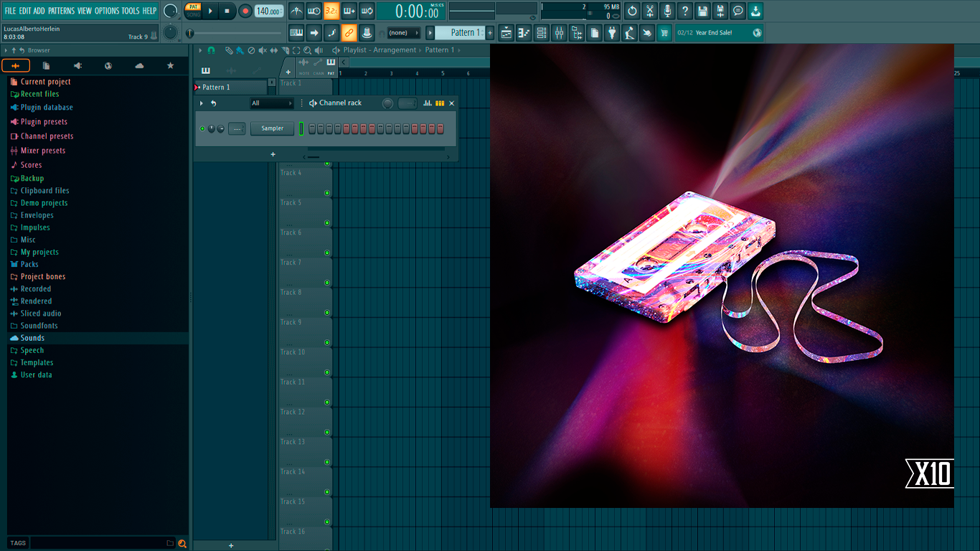Select Pattern 1 in the playlist picker

pos(231,87)
